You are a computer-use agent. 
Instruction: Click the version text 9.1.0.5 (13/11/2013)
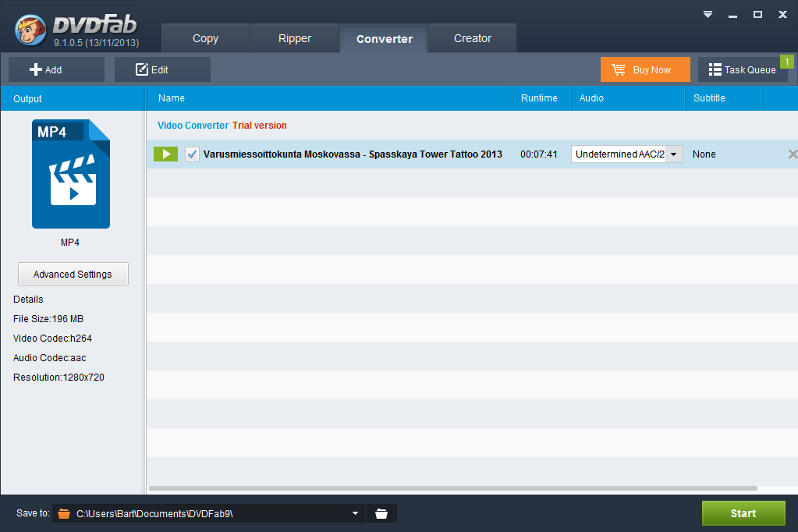tap(96, 43)
